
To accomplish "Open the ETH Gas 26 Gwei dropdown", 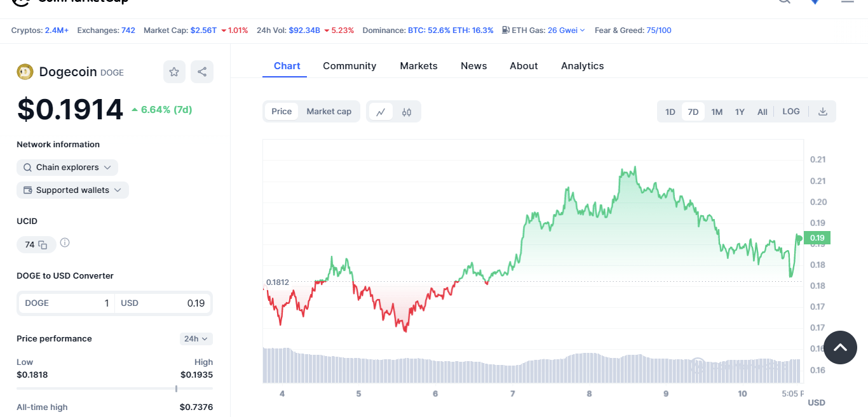I will (567, 30).
